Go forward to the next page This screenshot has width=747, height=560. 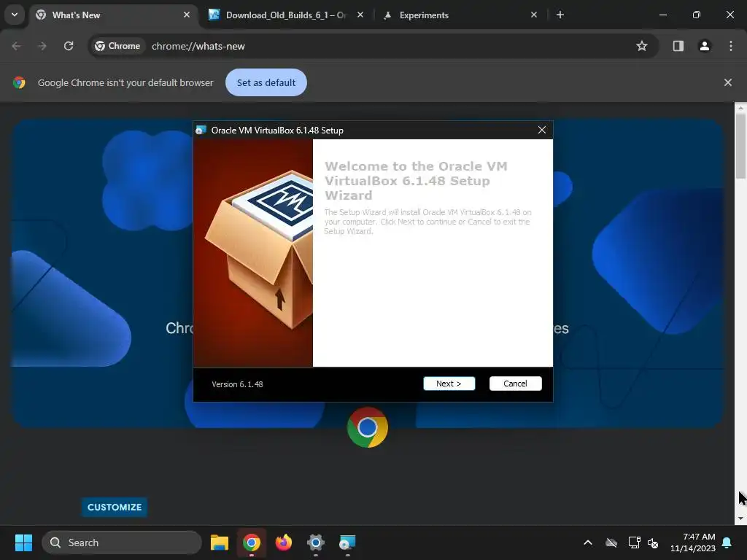pos(42,46)
